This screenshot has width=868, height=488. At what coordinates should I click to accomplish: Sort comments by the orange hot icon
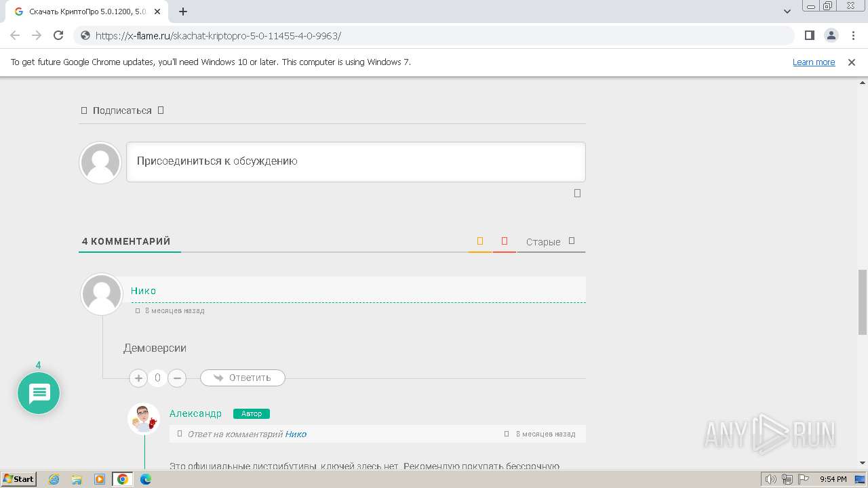click(480, 241)
